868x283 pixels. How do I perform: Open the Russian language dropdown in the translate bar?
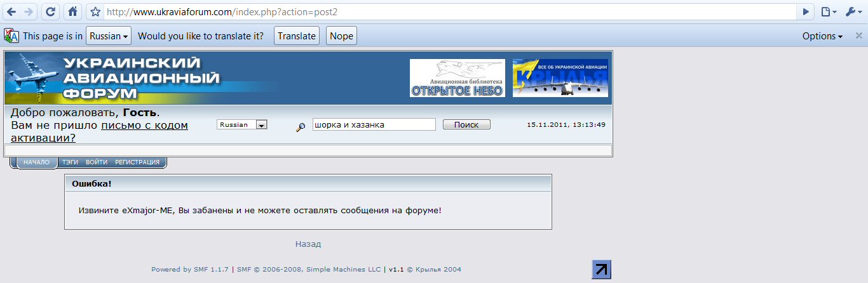(109, 36)
